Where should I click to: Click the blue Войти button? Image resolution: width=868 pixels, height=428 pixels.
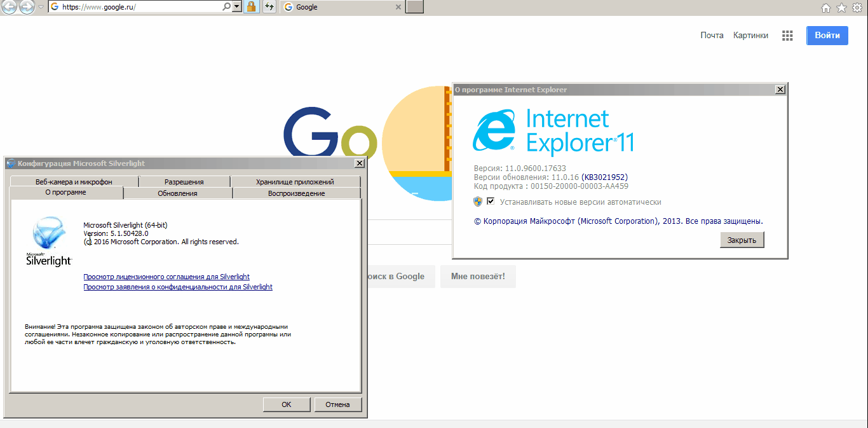(x=827, y=36)
